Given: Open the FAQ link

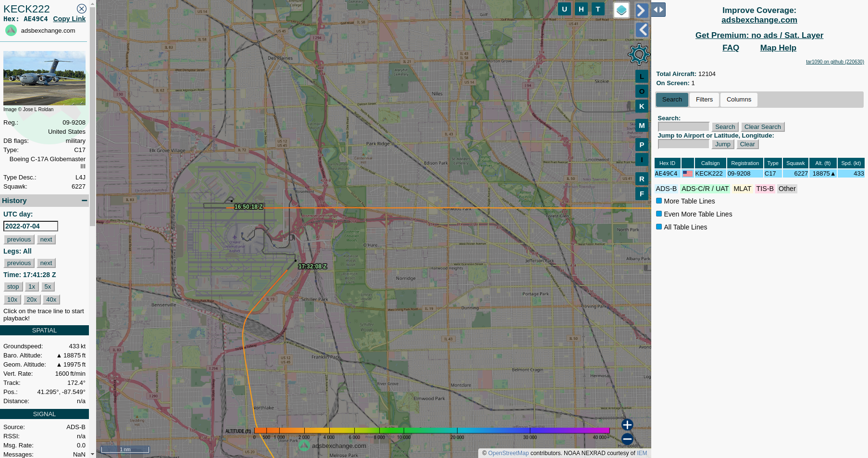Looking at the screenshot, I should tap(731, 48).
